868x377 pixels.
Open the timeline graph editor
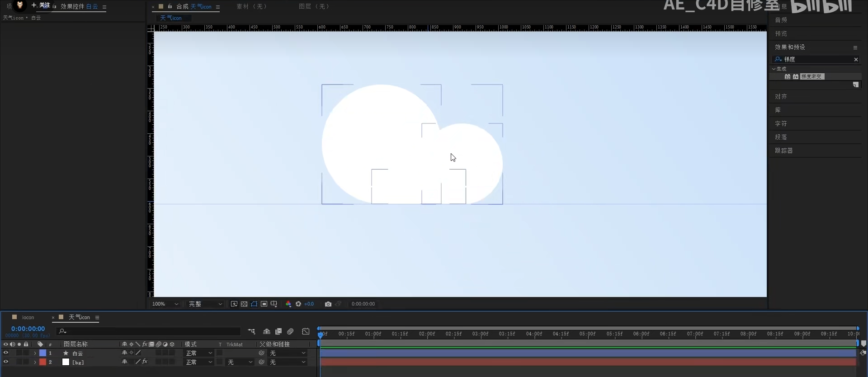pos(306,331)
